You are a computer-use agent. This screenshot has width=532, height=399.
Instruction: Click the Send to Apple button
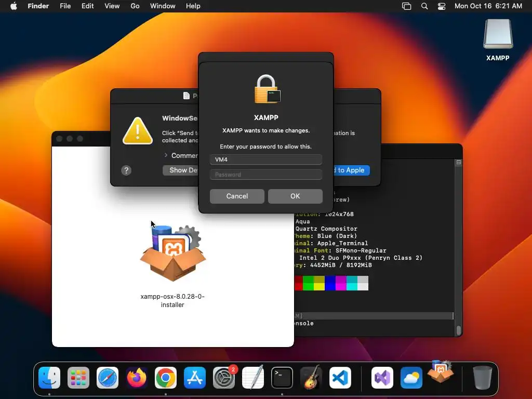pyautogui.click(x=352, y=170)
